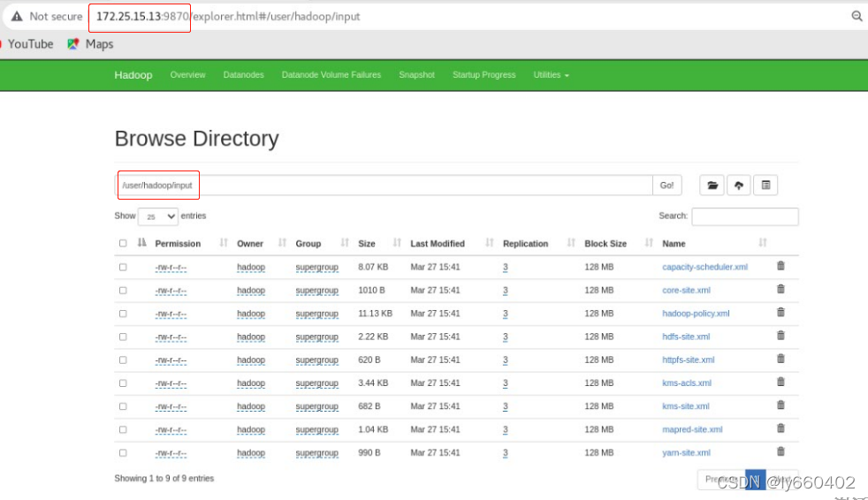Delete hadoop-policy.xml with its trash icon
The height and width of the screenshot is (500, 868).
pos(780,313)
